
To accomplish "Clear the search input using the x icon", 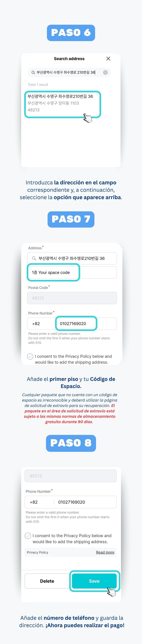I will pyautogui.click(x=105, y=73).
